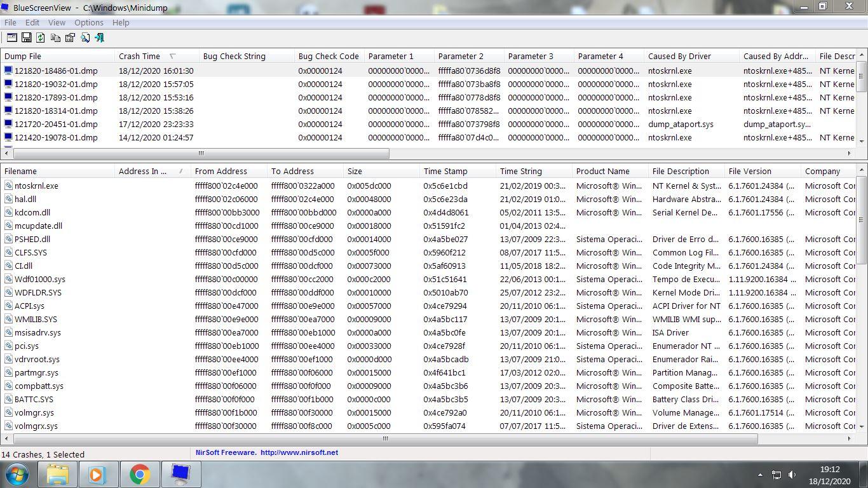Sort by Crash Time column header
This screenshot has height=488, width=868.
pyautogui.click(x=156, y=56)
